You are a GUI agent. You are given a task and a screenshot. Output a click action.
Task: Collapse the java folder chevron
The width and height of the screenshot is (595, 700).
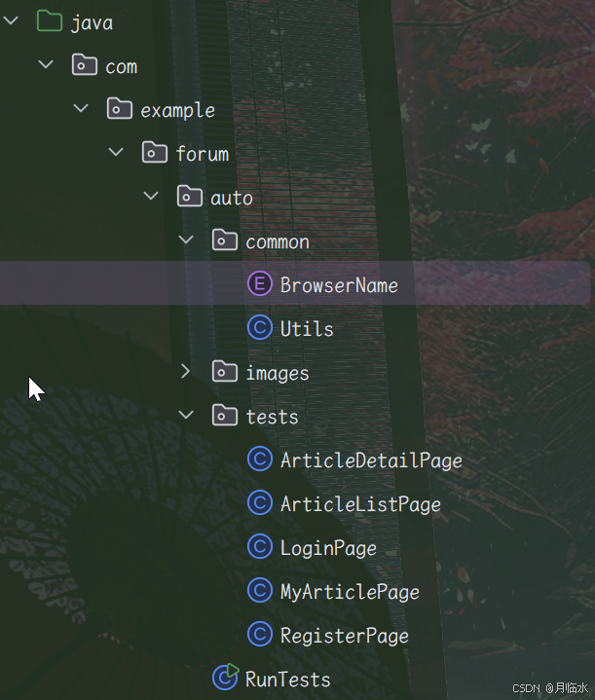point(11,20)
